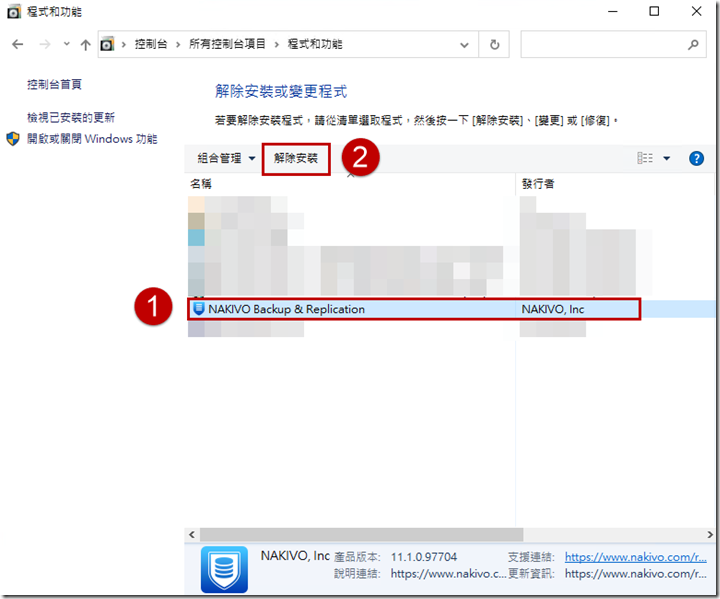
Task: Click the forward navigation arrow
Action: point(45,45)
